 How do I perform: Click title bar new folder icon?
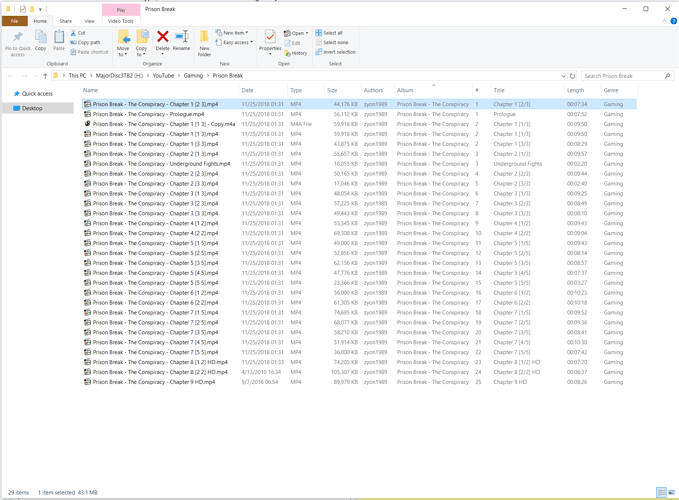pyautogui.click(x=32, y=9)
